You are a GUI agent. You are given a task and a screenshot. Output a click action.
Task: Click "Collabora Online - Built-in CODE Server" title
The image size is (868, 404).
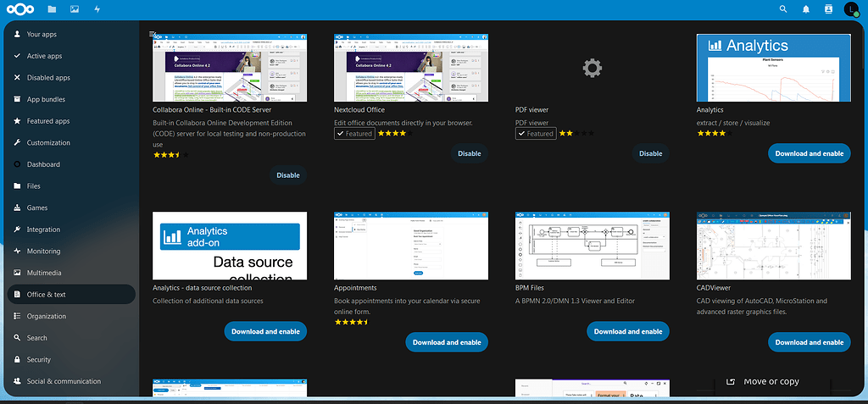(x=212, y=109)
